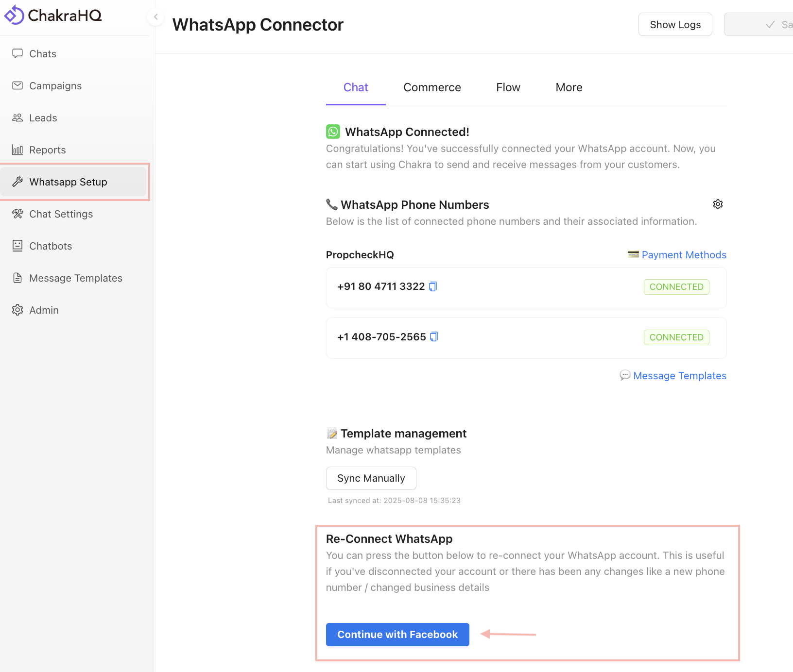Screen dimensions: 793x672
Task: Click the WhatsApp Connector page title
Action: click(x=258, y=24)
